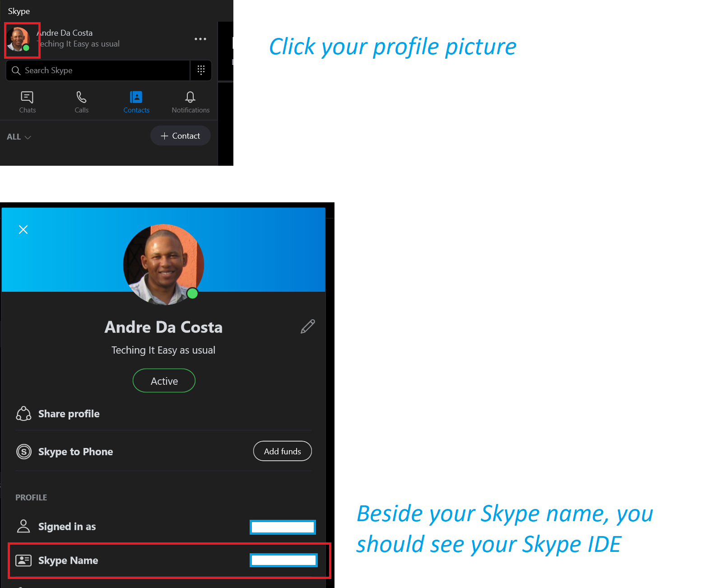Click the Signed in as value field
This screenshot has height=588, width=706.
283,527
